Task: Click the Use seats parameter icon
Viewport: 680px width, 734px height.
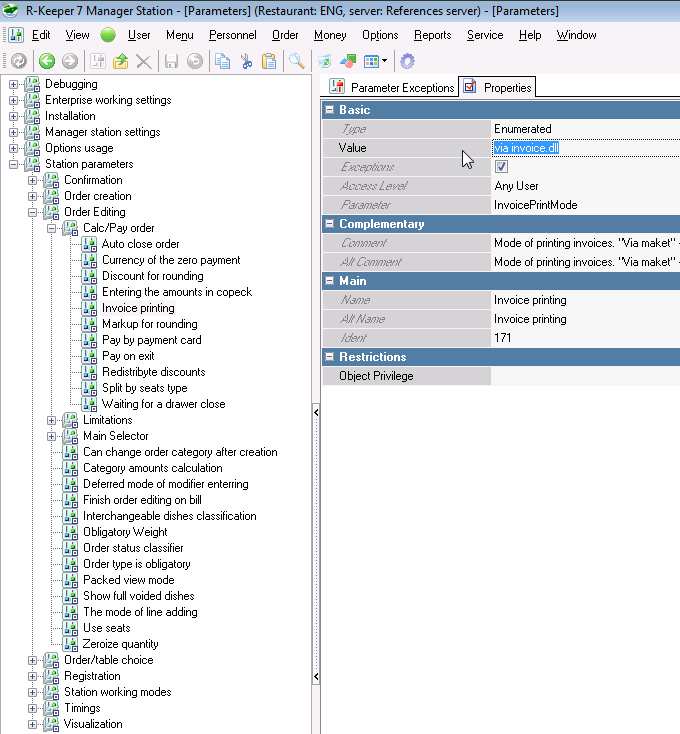Action: click(x=70, y=628)
